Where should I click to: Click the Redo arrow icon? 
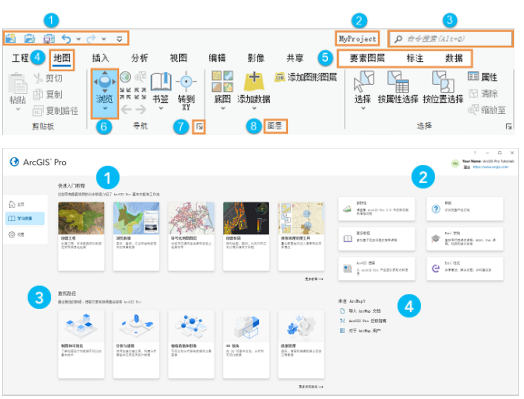pyautogui.click(x=91, y=39)
